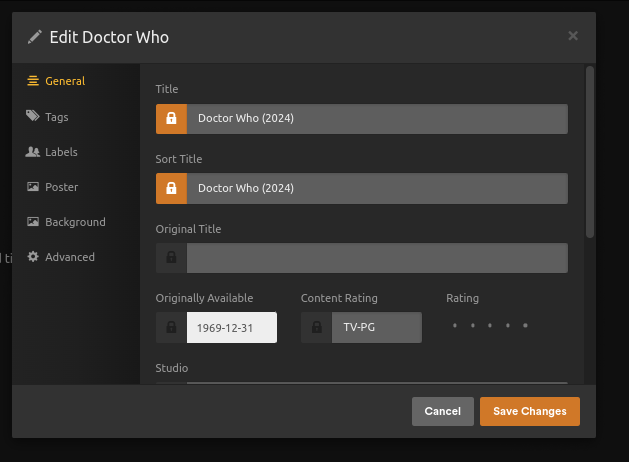Lock the Content Rating field

(x=317, y=327)
